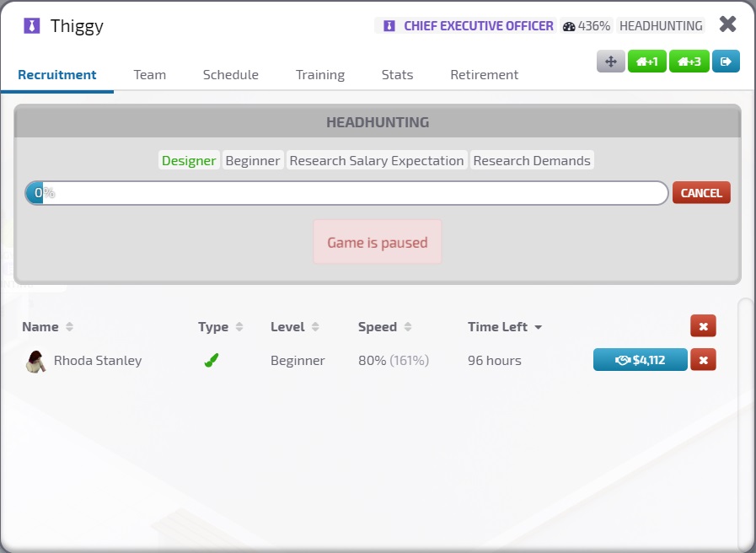Viewport: 756px width, 553px height.
Task: Click the HEADHUNTING status label
Action: [x=661, y=26]
